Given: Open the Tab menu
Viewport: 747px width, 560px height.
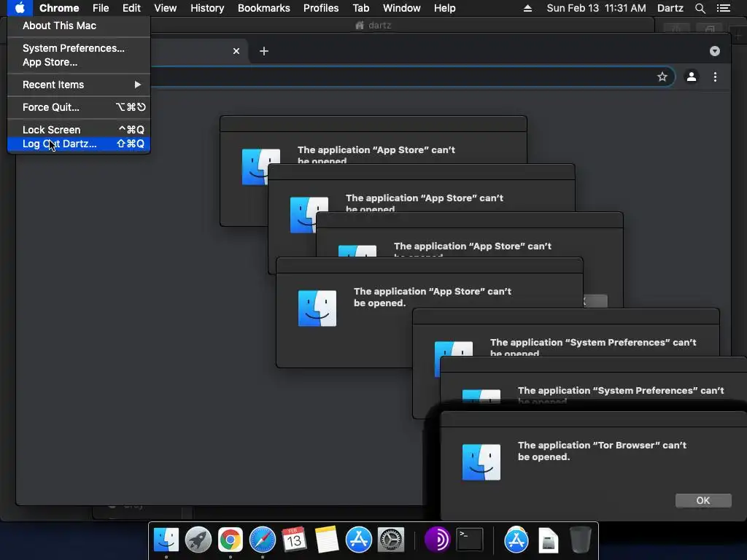Looking at the screenshot, I should point(360,8).
